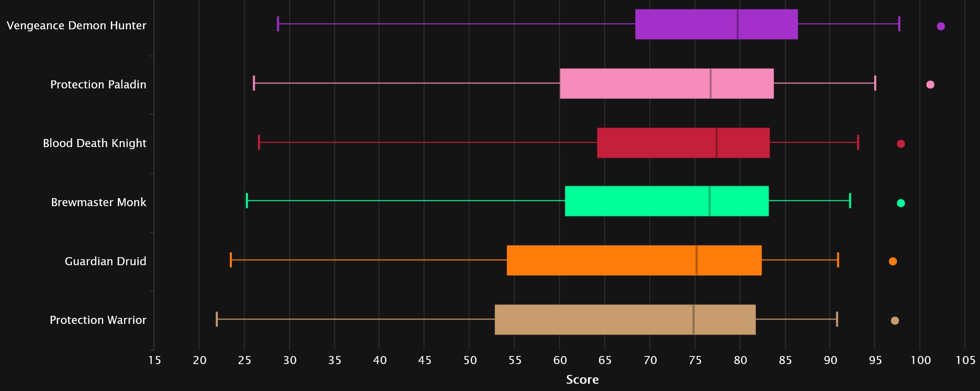The width and height of the screenshot is (980, 391).
Task: Click the green Brewmaster Monk outlier dot
Action: click(x=901, y=203)
